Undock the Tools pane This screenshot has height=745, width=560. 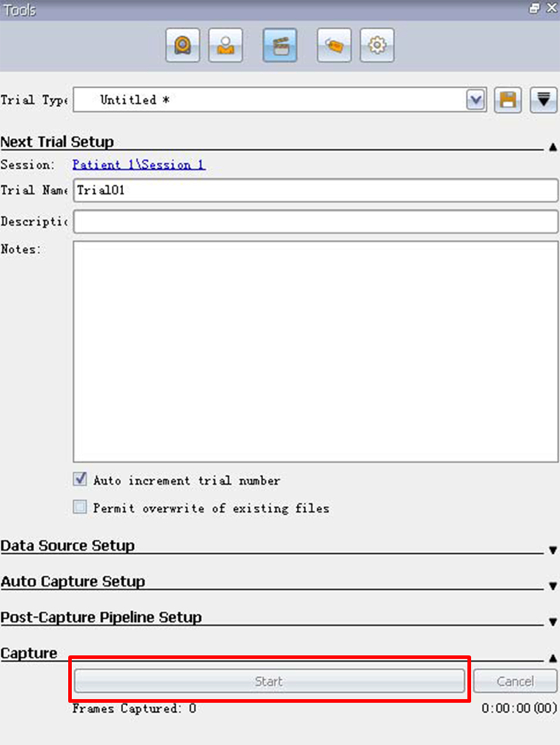[x=534, y=9]
